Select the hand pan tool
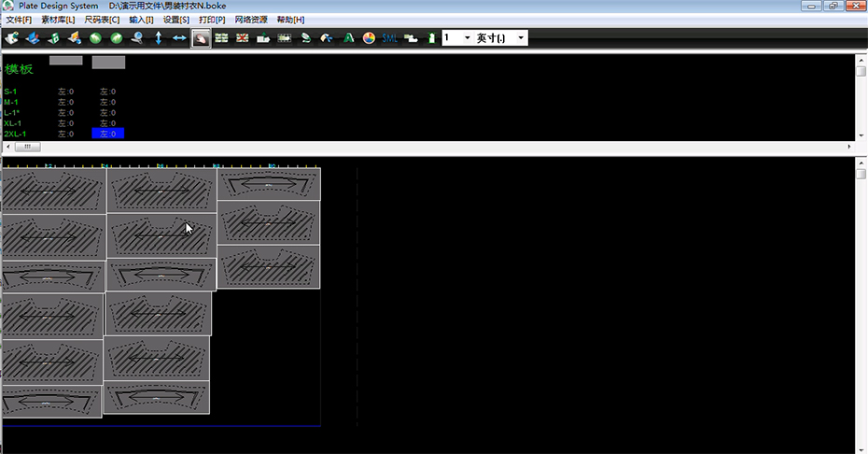 pyautogui.click(x=200, y=38)
